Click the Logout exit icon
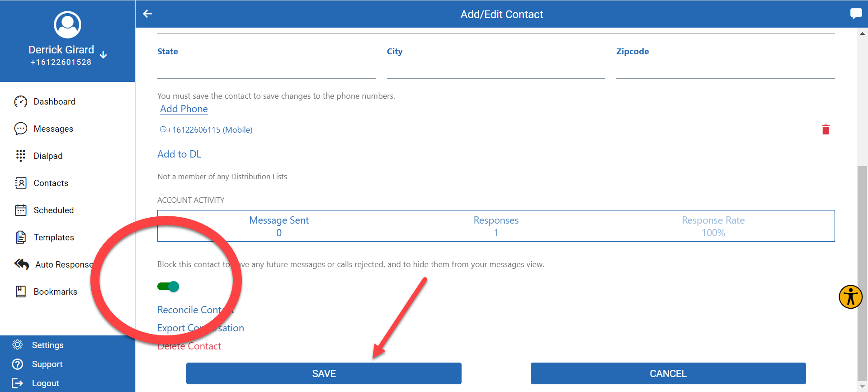Screen dimensions: 868x392 coord(18,383)
